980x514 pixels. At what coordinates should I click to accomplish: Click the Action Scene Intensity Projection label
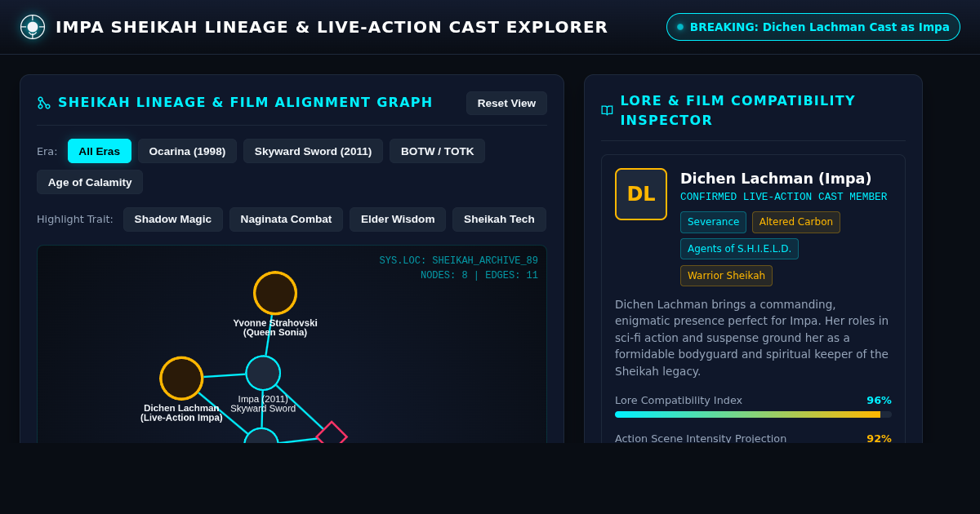701,438
